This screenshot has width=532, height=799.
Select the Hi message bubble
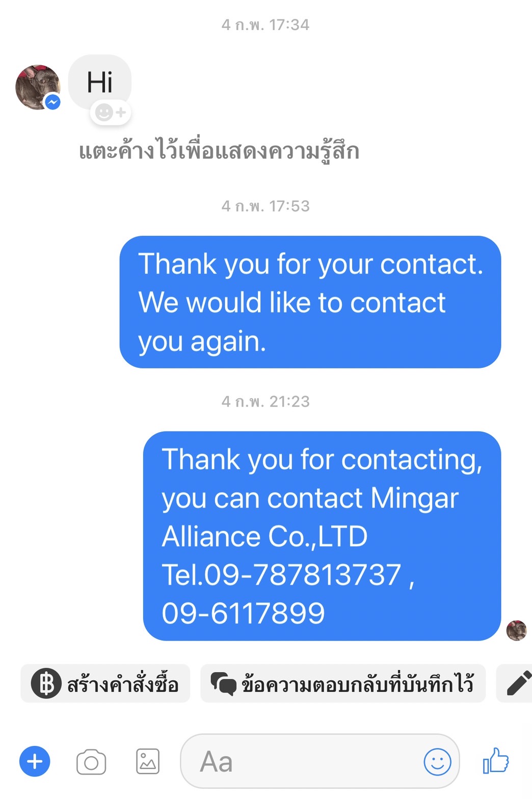coord(100,82)
